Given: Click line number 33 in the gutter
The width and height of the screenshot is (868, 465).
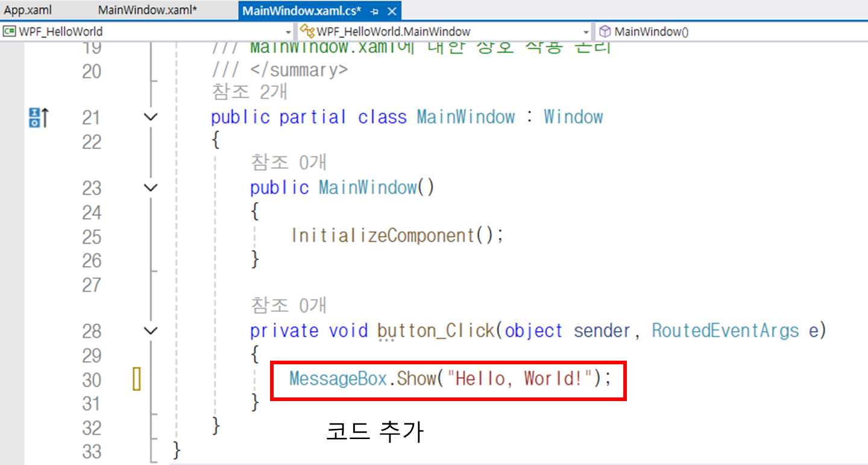Looking at the screenshot, I should [x=92, y=451].
